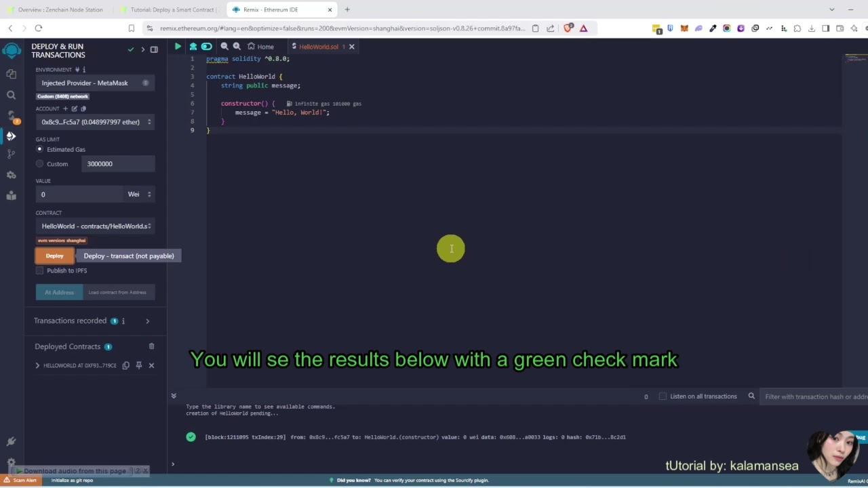Click the filter transaction hash field
This screenshot has width=868, height=488.
tap(814, 396)
